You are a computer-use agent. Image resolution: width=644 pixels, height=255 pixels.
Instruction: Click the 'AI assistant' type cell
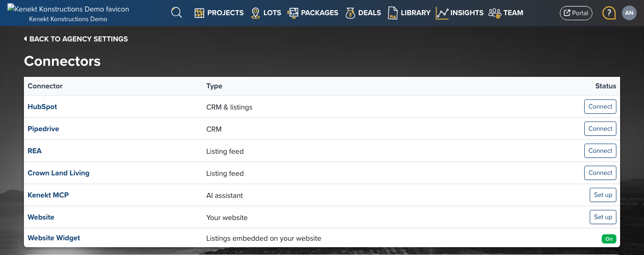coord(224,196)
